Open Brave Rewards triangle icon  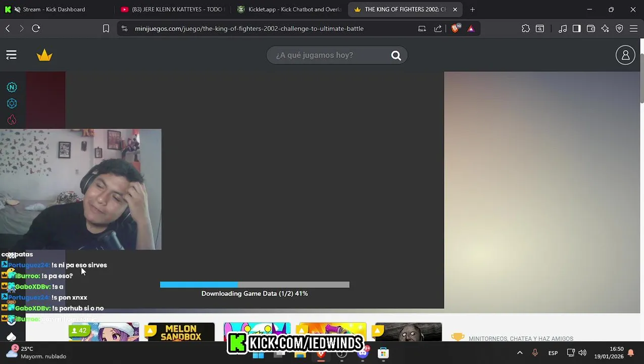[471, 28]
